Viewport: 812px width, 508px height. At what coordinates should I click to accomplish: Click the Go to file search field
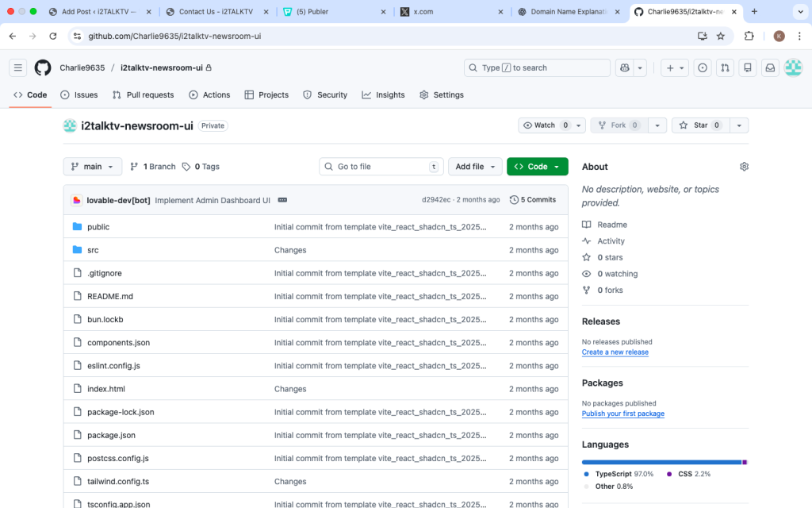coord(381,167)
